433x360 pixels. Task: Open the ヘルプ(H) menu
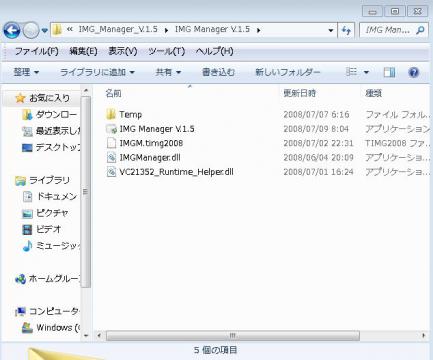214,51
